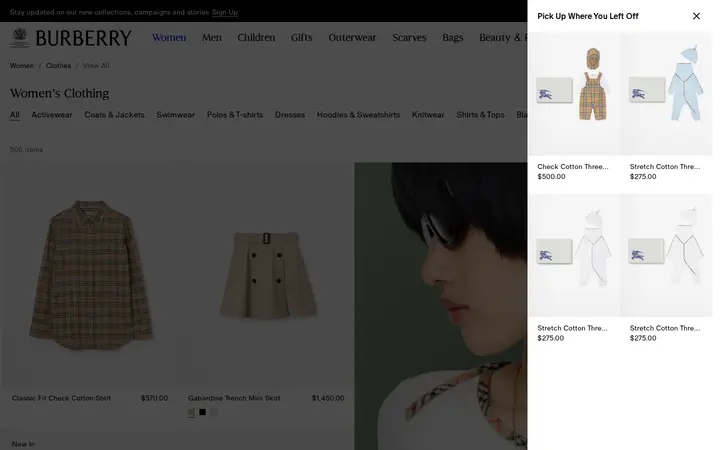This screenshot has width=720, height=450.
Task: Filter by Dresses
Action: (290, 115)
